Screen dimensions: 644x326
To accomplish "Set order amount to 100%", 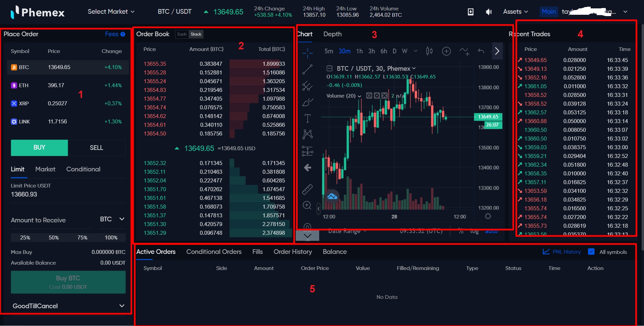I will [111, 237].
